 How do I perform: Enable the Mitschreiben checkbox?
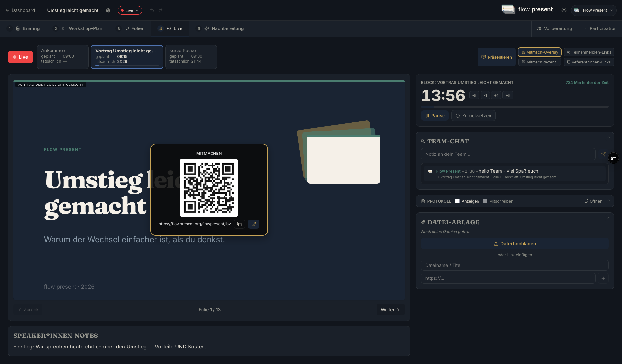tap(485, 201)
